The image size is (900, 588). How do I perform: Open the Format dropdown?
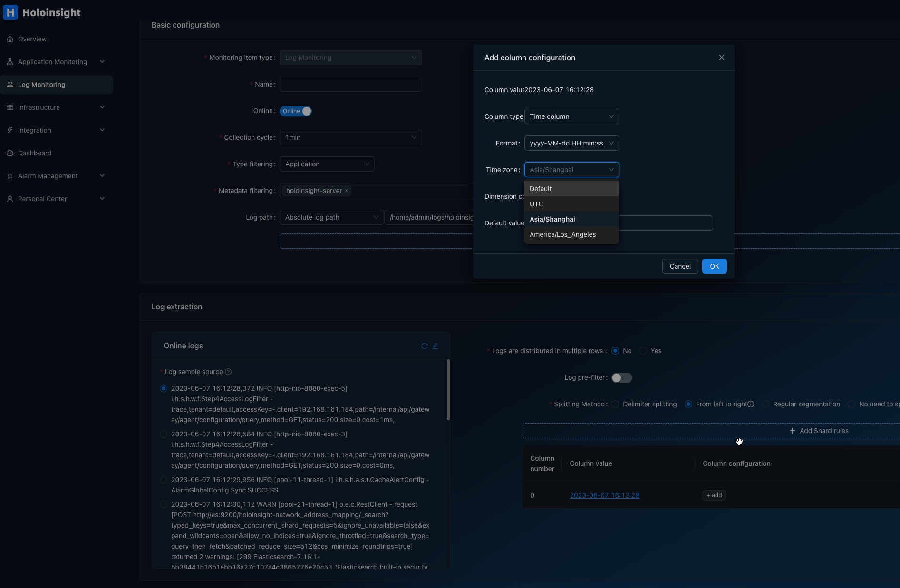coord(572,143)
